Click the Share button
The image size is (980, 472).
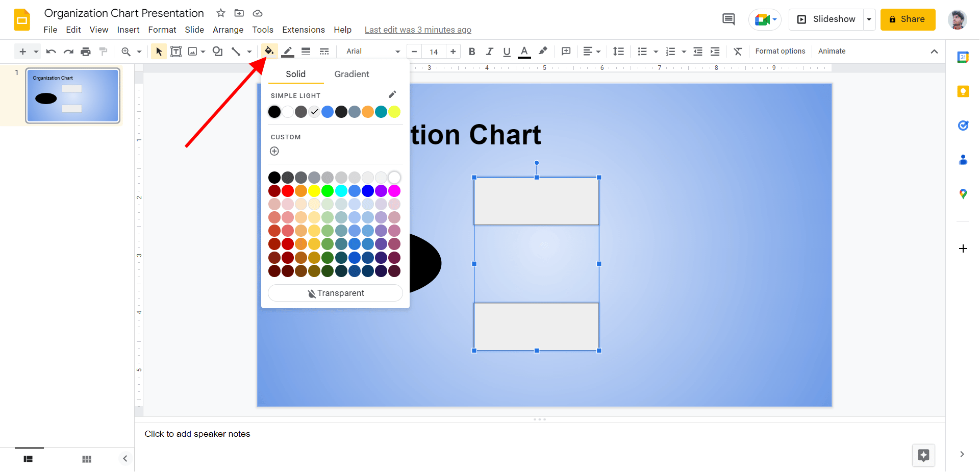[x=908, y=19]
